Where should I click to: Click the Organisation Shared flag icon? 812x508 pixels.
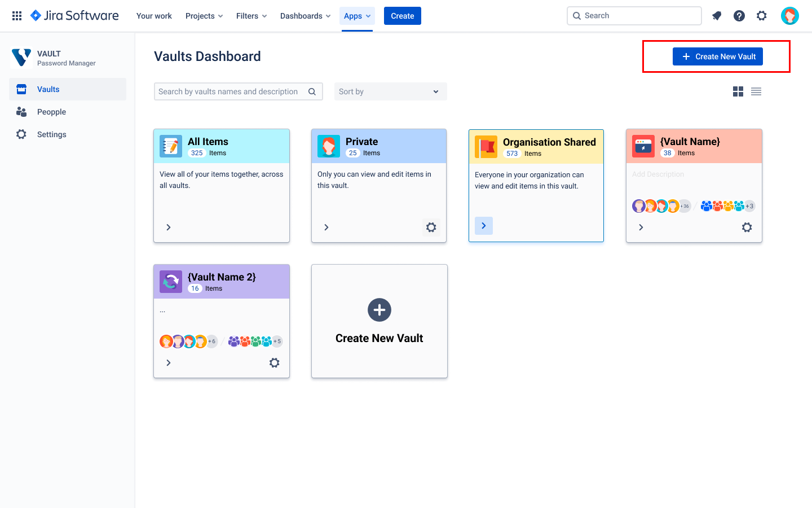pos(486,147)
